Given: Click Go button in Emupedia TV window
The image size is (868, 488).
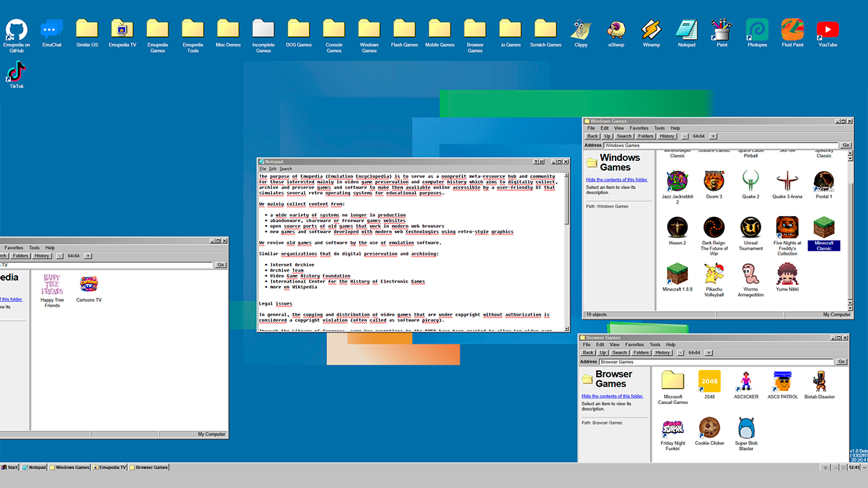Looking at the screenshot, I should pyautogui.click(x=220, y=265).
